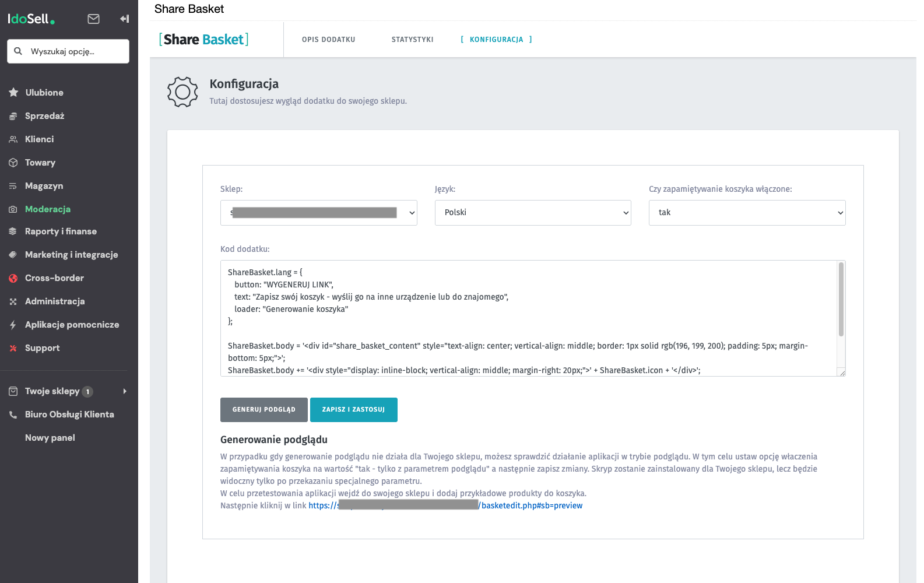924x583 pixels.
Task: Open Aplikacje pomocnicze menu
Action: pyautogui.click(x=72, y=325)
